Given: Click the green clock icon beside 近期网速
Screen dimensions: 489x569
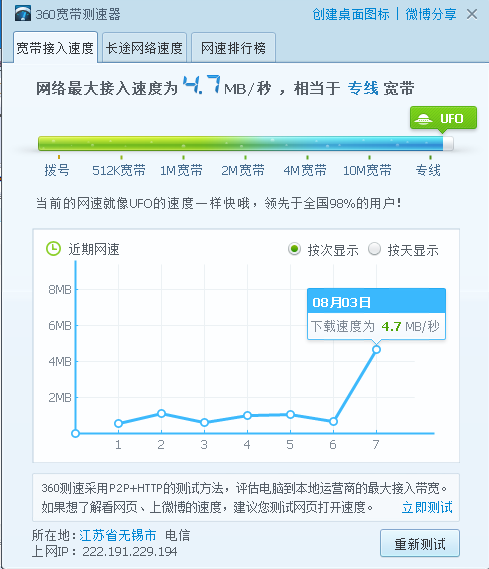Looking at the screenshot, I should coord(53,249).
